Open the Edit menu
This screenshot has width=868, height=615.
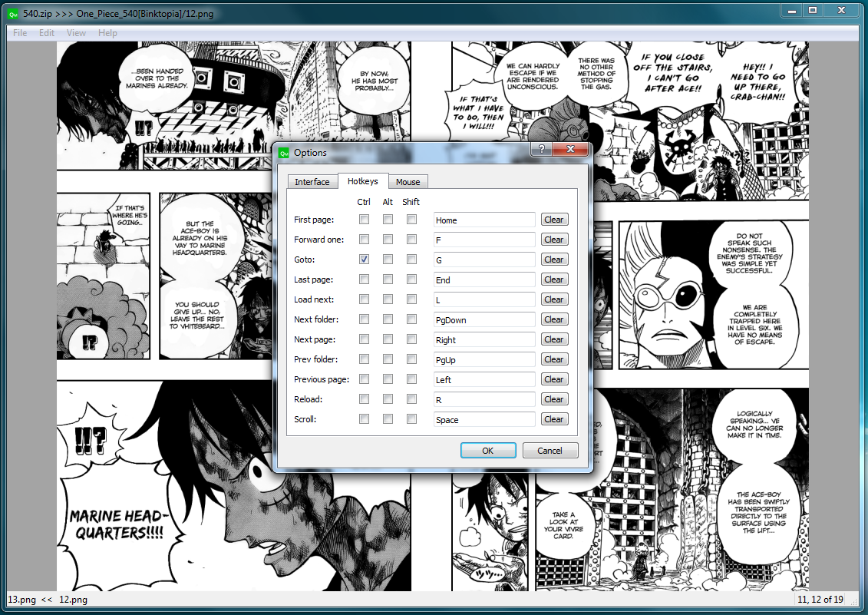pos(47,33)
